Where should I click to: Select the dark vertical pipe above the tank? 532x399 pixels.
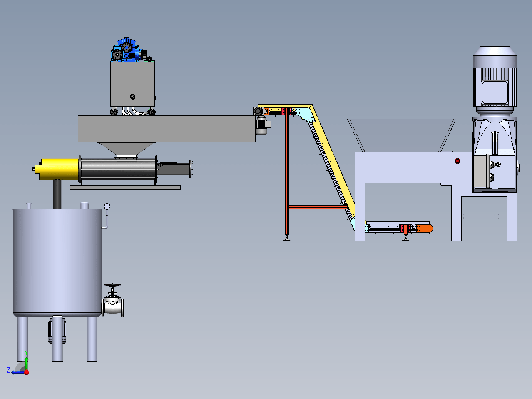coord(57,194)
